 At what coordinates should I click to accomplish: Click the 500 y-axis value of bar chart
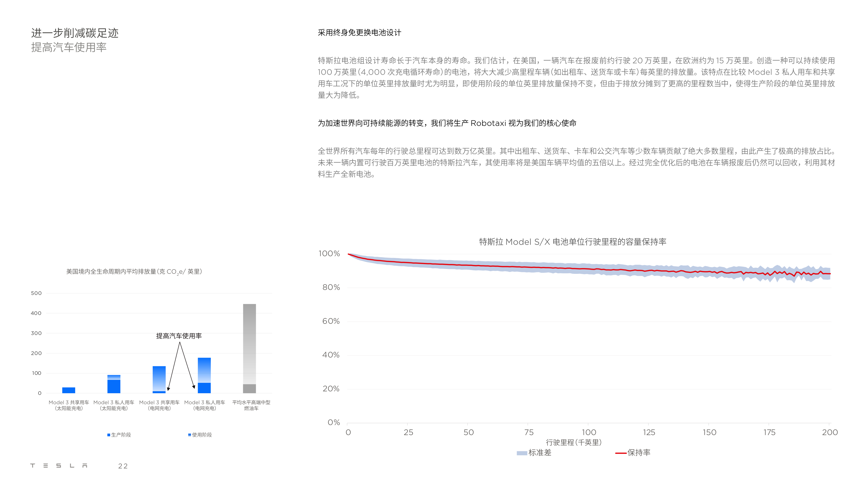(x=36, y=293)
